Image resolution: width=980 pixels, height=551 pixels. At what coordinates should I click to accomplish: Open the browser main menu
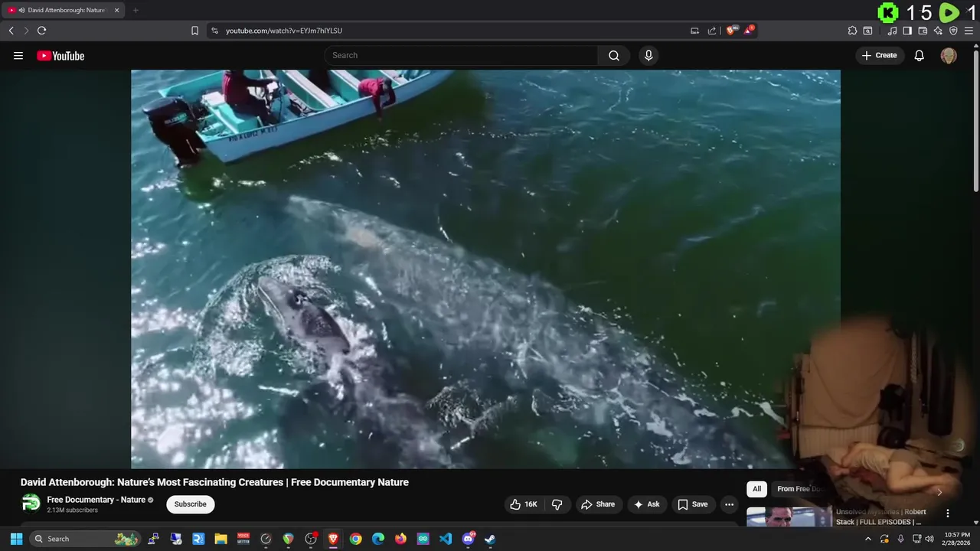pos(969,31)
